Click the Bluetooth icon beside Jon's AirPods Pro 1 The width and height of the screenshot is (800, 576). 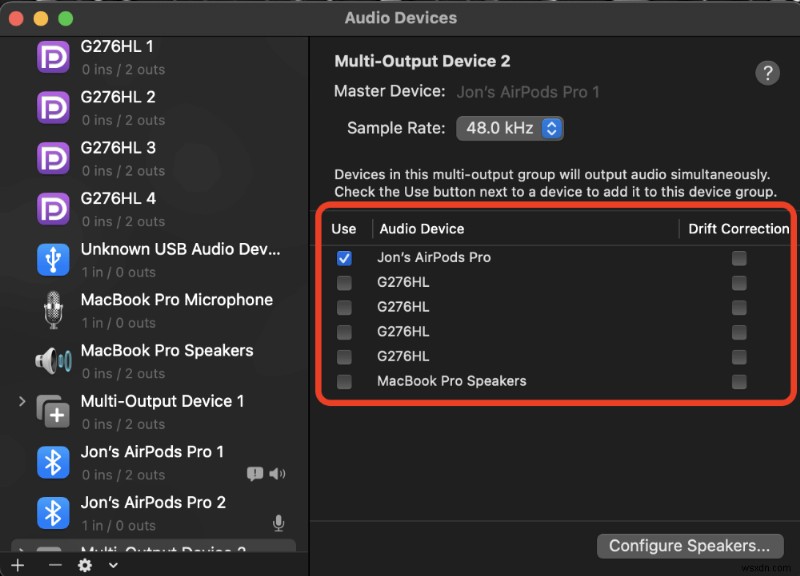point(53,463)
